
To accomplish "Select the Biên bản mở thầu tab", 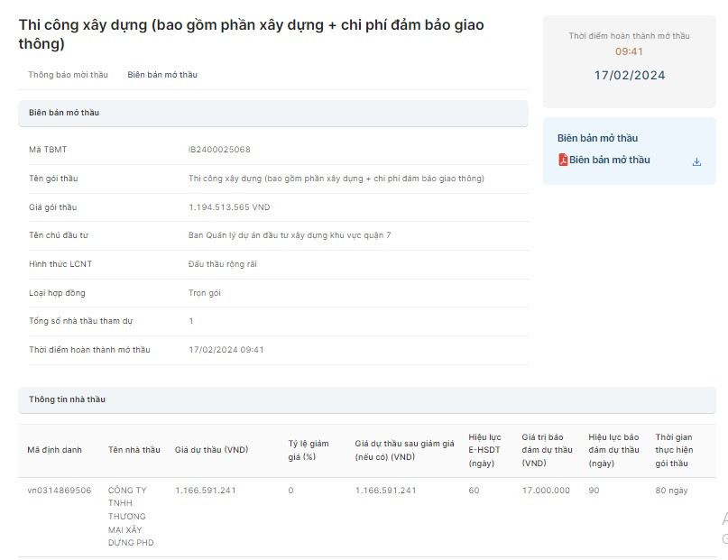I will click(x=162, y=75).
